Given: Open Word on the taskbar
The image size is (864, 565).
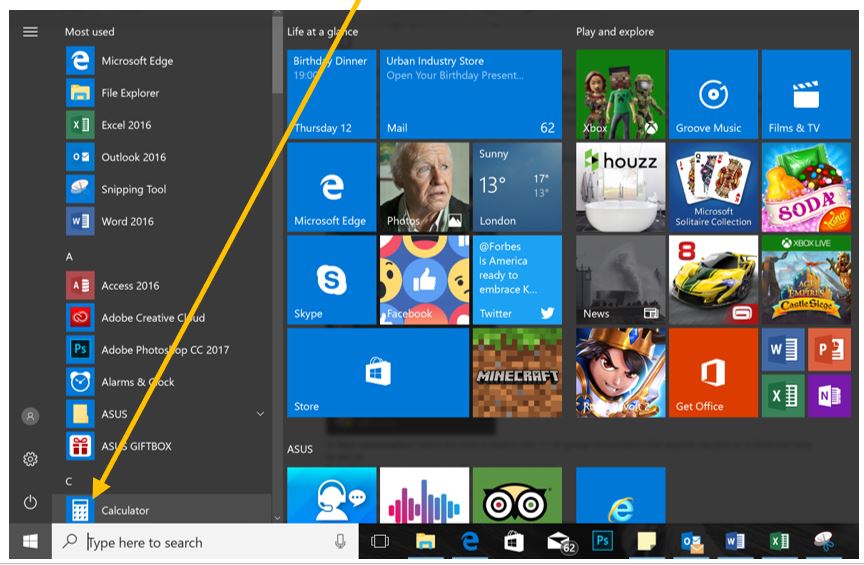Looking at the screenshot, I should (x=735, y=542).
